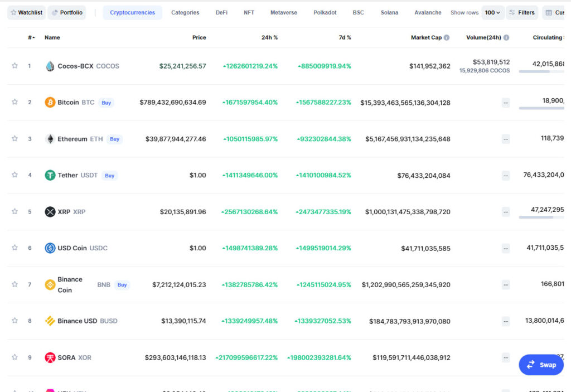
Task: Open the Show rows 100 dropdown
Action: click(493, 12)
